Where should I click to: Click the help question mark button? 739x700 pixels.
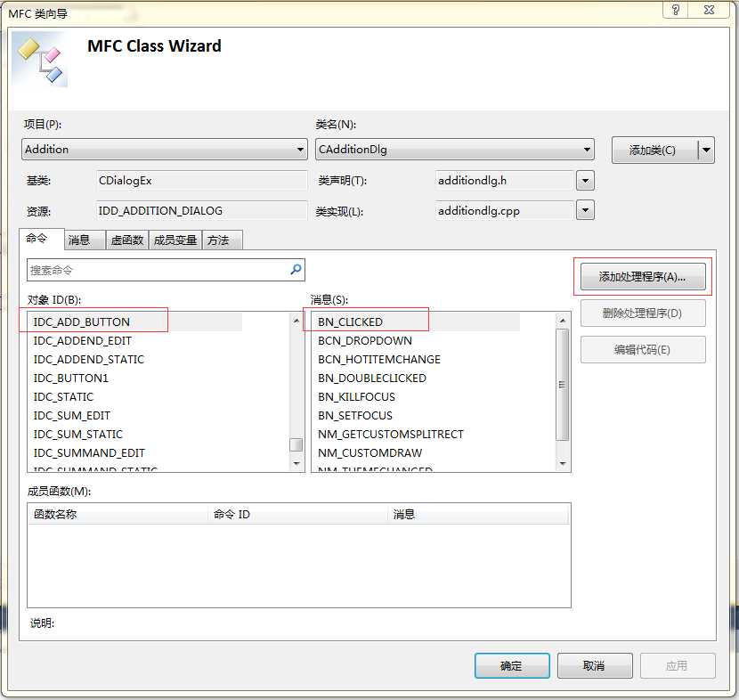pyautogui.click(x=676, y=10)
